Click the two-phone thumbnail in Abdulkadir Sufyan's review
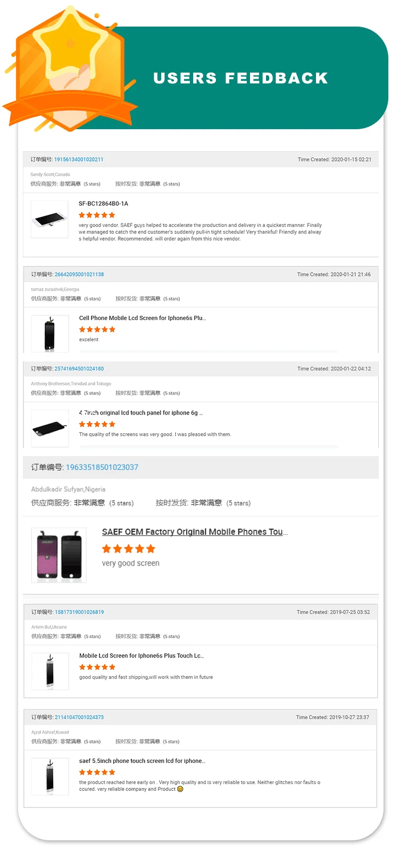This screenshot has height=868, width=399. 59,555
